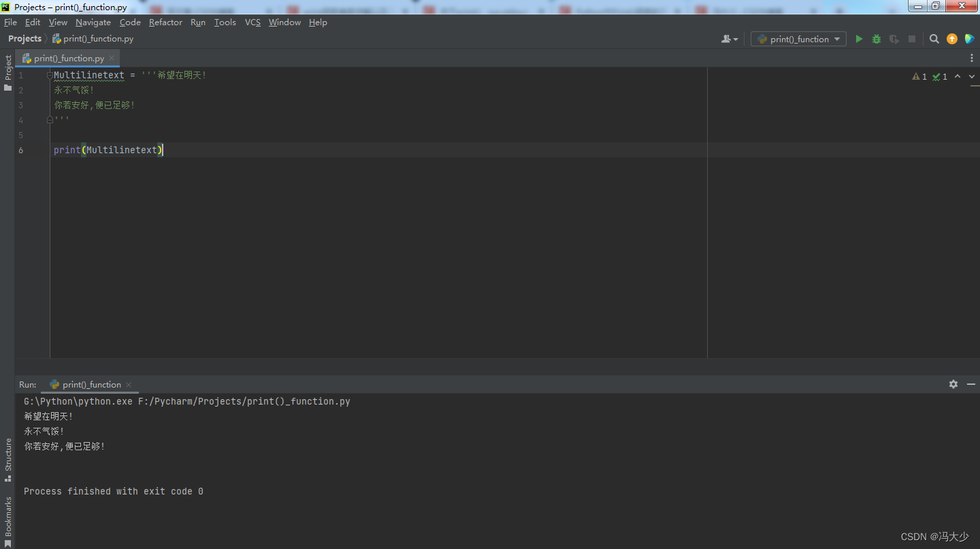Toggle the Bookmarks tool window
Image resolution: width=980 pixels, height=549 pixels.
pos(8,522)
